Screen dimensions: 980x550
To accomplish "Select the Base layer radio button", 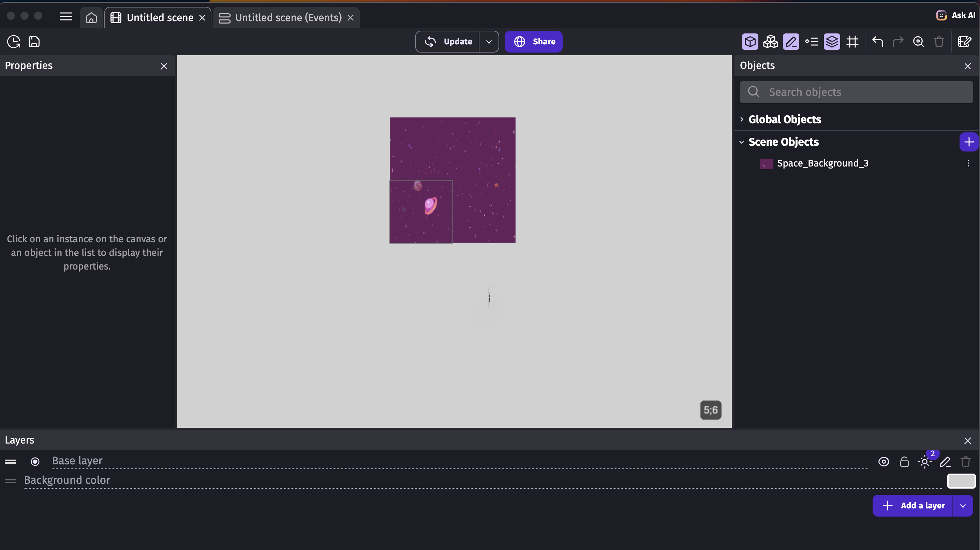I will tap(35, 461).
